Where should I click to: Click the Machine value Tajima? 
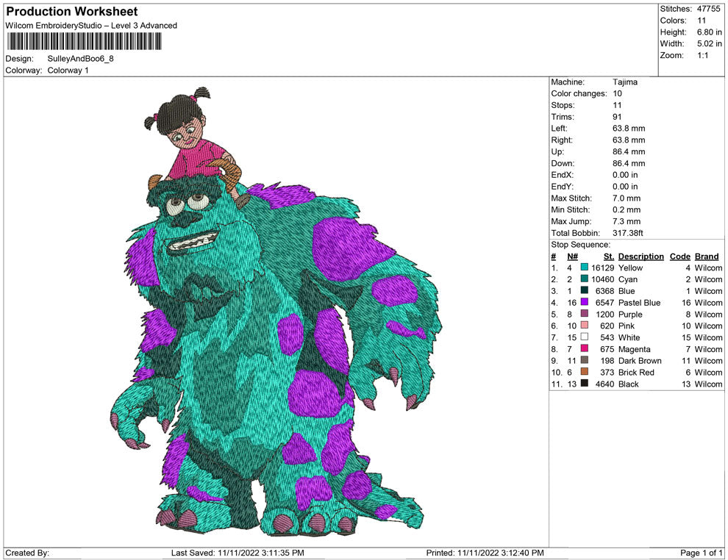[x=625, y=82]
